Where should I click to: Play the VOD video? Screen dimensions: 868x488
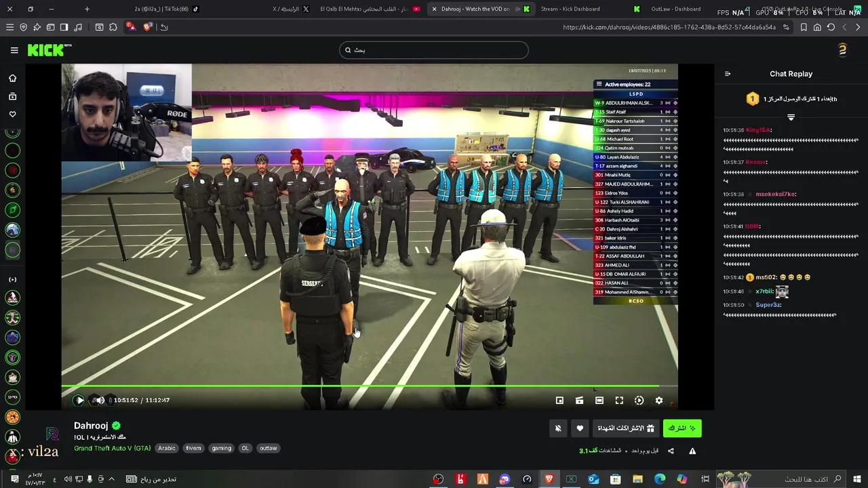pos(79,401)
